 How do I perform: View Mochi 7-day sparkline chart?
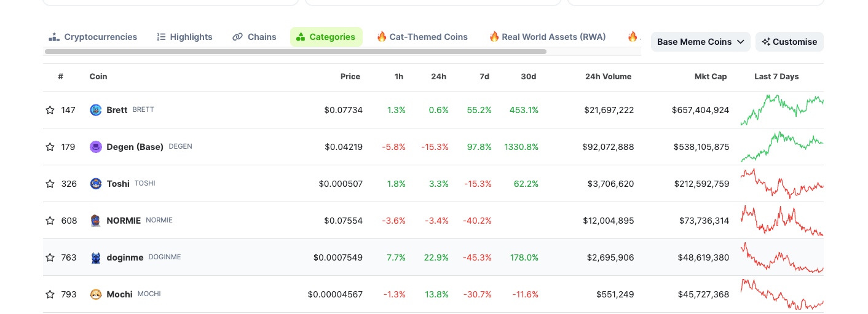[x=782, y=294]
